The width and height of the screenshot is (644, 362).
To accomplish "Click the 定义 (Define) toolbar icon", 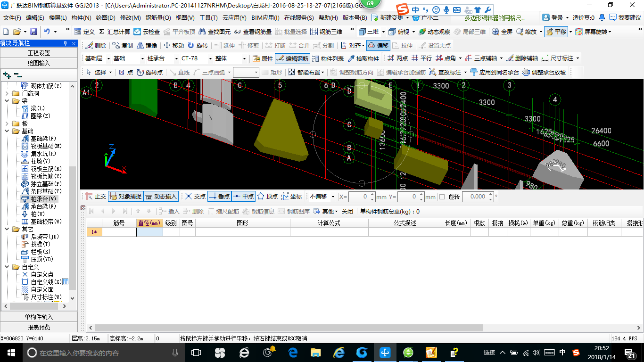I will coord(84,32).
